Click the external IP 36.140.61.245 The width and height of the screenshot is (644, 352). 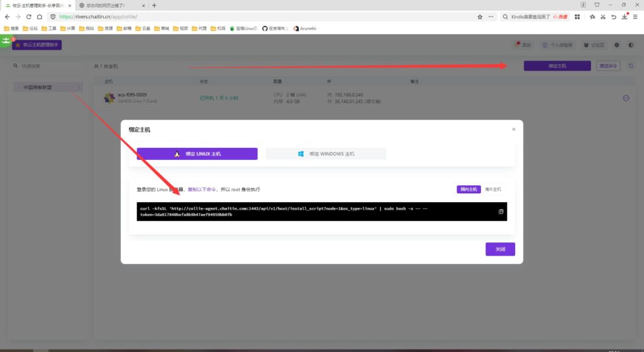point(348,101)
